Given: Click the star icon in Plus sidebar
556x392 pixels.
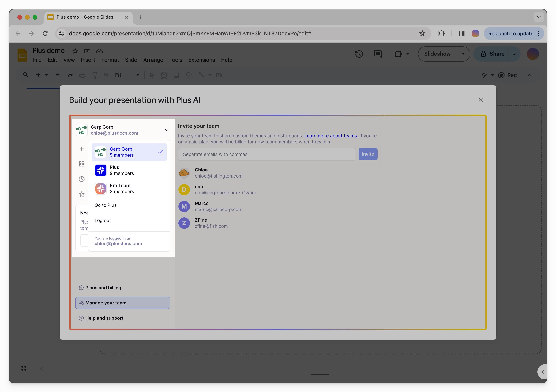Looking at the screenshot, I should pyautogui.click(x=82, y=194).
